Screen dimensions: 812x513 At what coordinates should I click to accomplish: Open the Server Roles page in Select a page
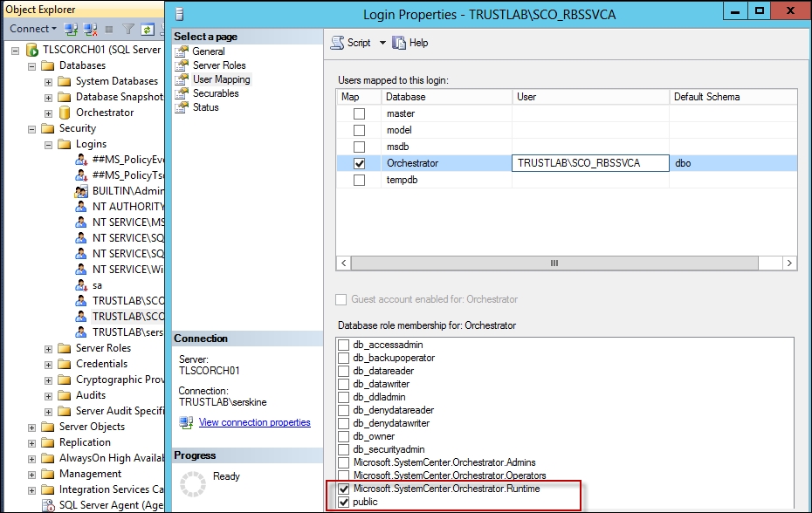[219, 65]
